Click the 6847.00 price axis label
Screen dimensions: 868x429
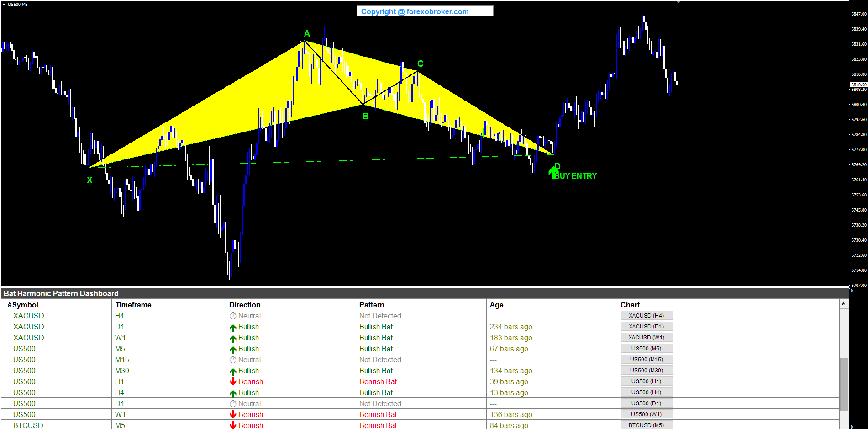859,14
